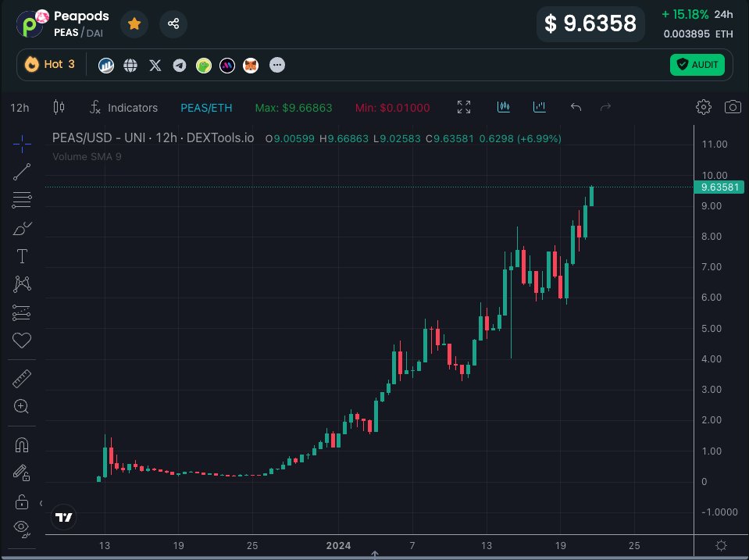Click the Min: $0.01000 label
This screenshot has height=560, width=749.
(392, 108)
